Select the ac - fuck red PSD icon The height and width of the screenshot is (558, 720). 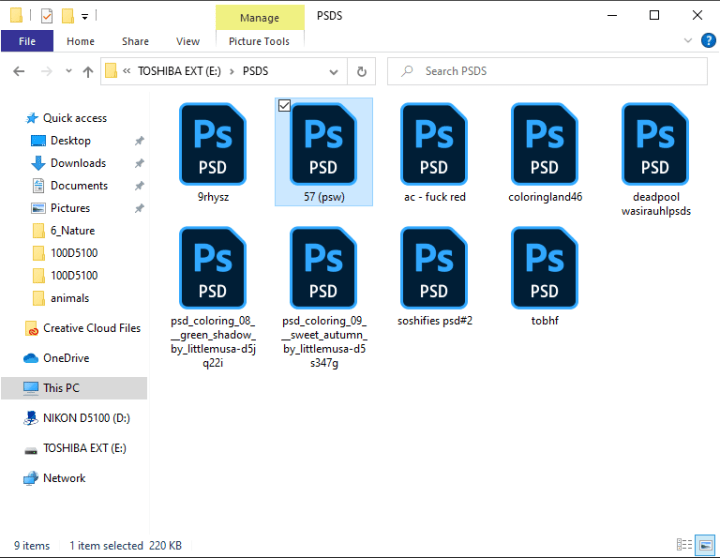point(434,144)
